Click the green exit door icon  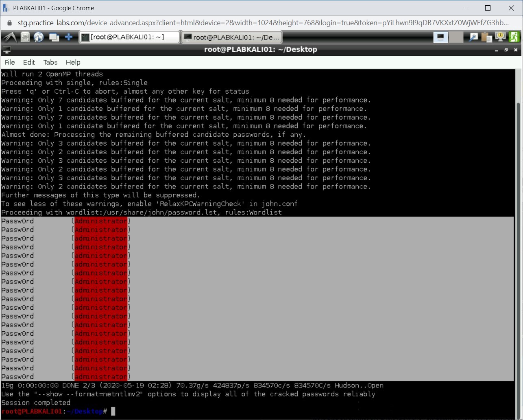coord(514,37)
